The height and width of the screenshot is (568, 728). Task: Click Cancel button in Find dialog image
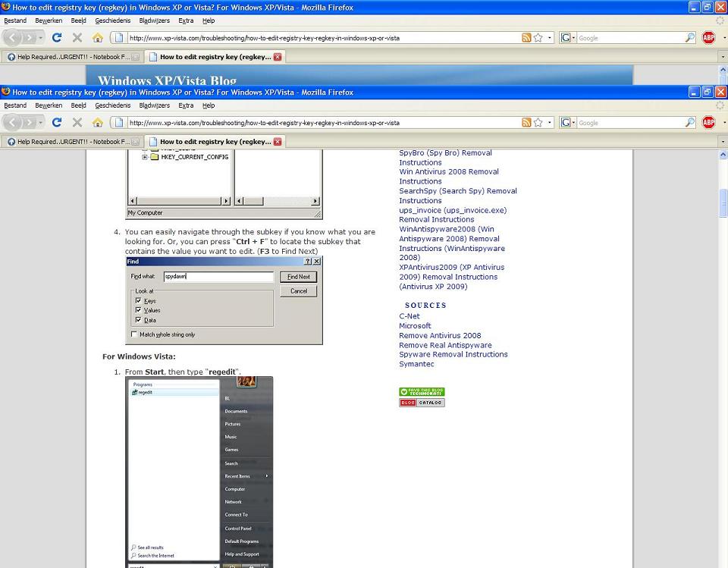click(x=299, y=291)
